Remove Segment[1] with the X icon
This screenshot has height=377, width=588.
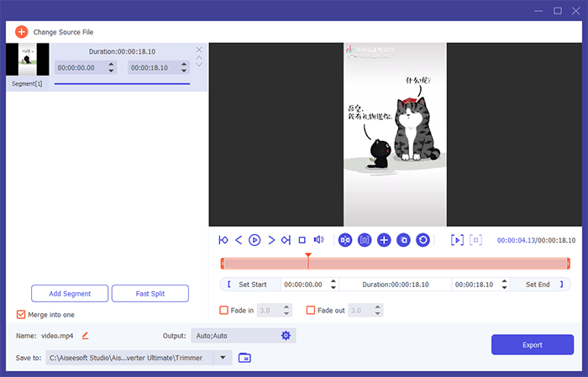(199, 50)
